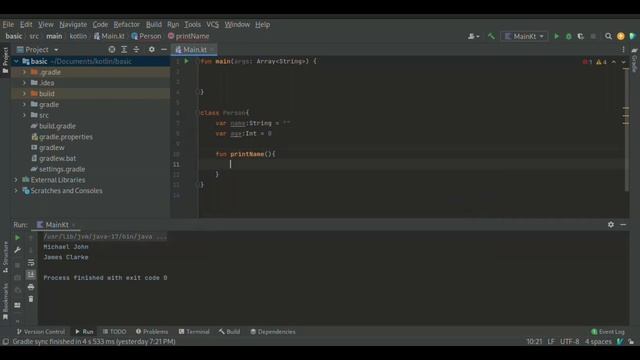Open cursor position 10:21 go-to-line
The width and height of the screenshot is (640, 360).
coord(534,342)
